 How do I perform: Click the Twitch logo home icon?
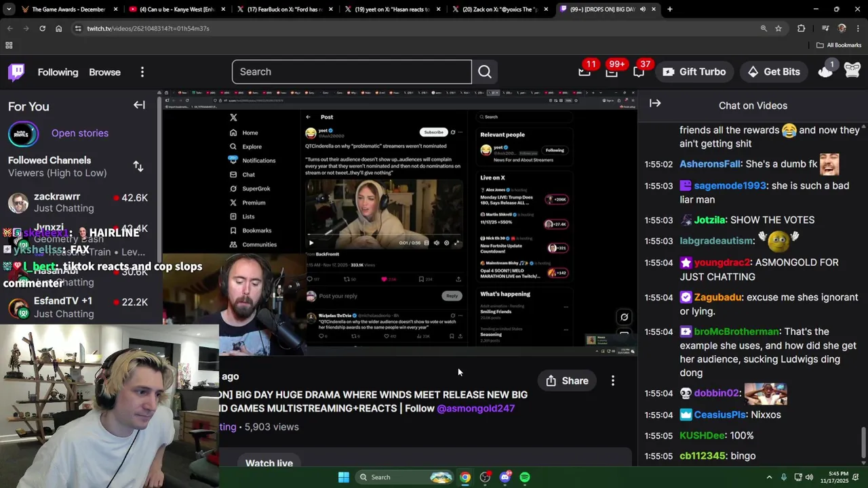click(16, 72)
